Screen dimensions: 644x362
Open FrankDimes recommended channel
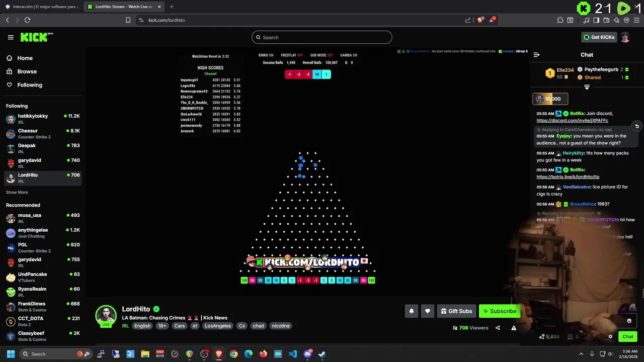click(x=43, y=306)
